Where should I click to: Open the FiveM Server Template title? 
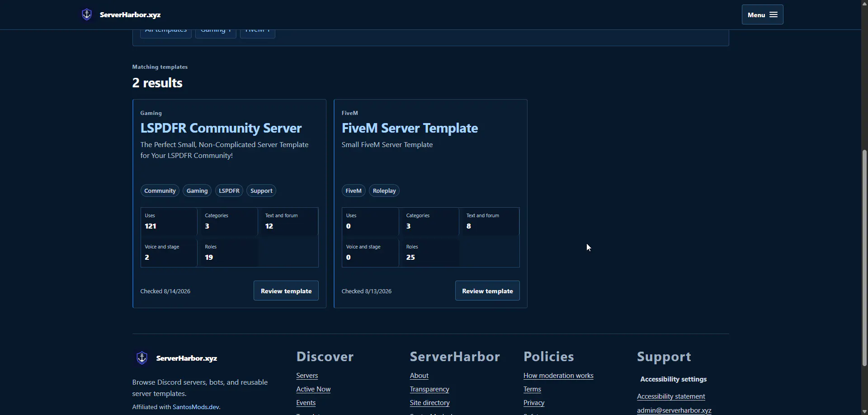pos(410,128)
